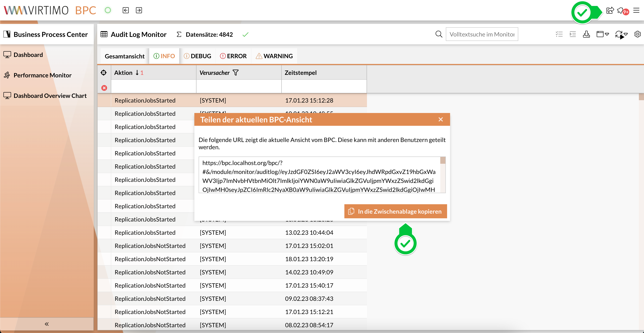
Task: Expand the auto-refresh dropdown arrow
Action: point(626,34)
